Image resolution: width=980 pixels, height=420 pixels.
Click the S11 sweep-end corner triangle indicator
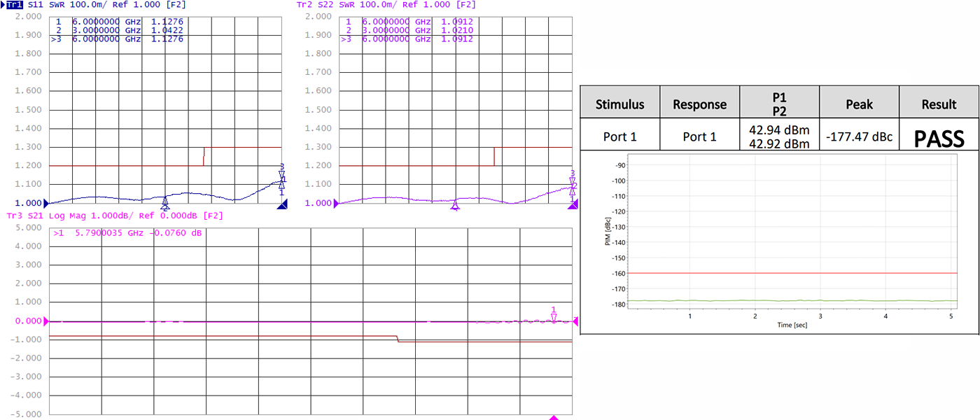[282, 204]
